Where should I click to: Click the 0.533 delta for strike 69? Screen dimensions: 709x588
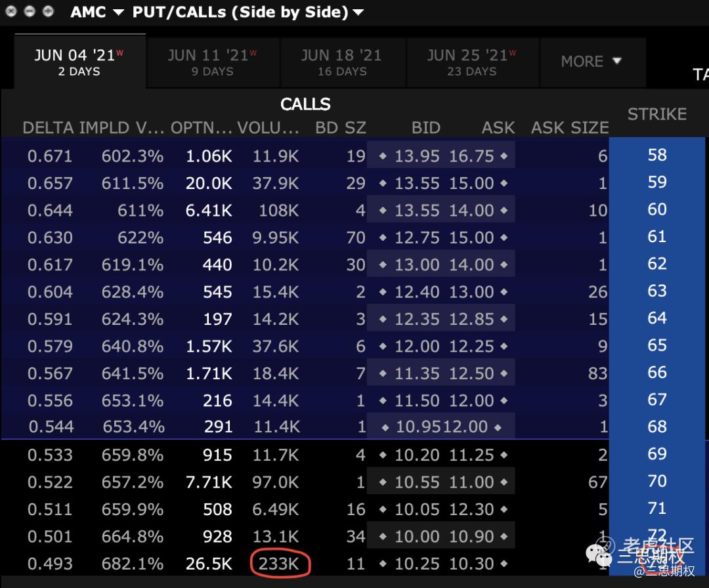[x=50, y=455]
